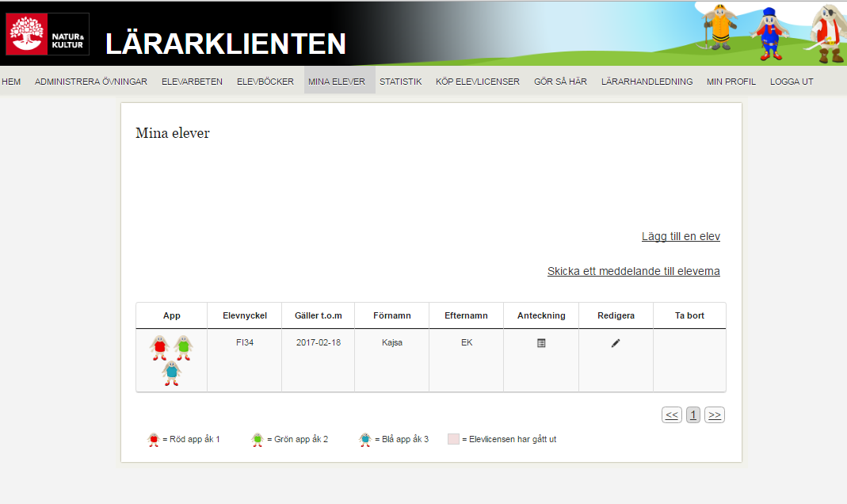Open MIN PROFIL page

tap(731, 82)
